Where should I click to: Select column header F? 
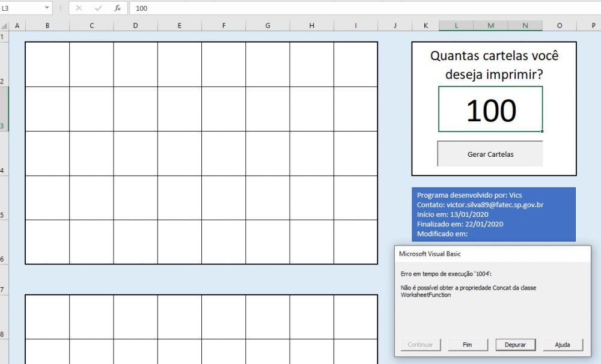tap(224, 26)
